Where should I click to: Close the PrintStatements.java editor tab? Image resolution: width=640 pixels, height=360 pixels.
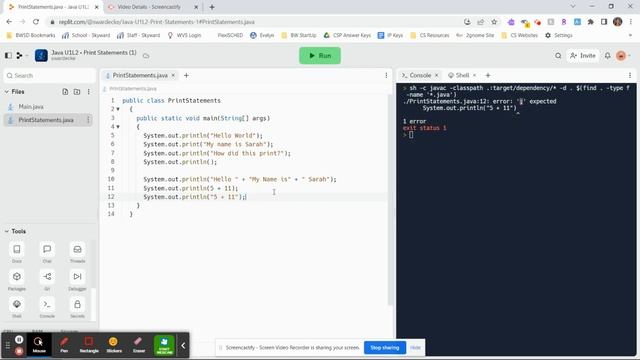click(173, 76)
